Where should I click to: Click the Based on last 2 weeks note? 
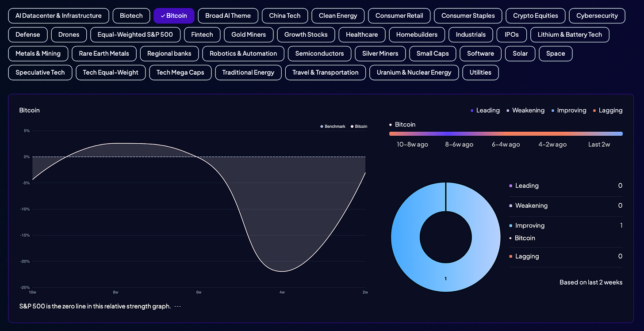tap(591, 282)
